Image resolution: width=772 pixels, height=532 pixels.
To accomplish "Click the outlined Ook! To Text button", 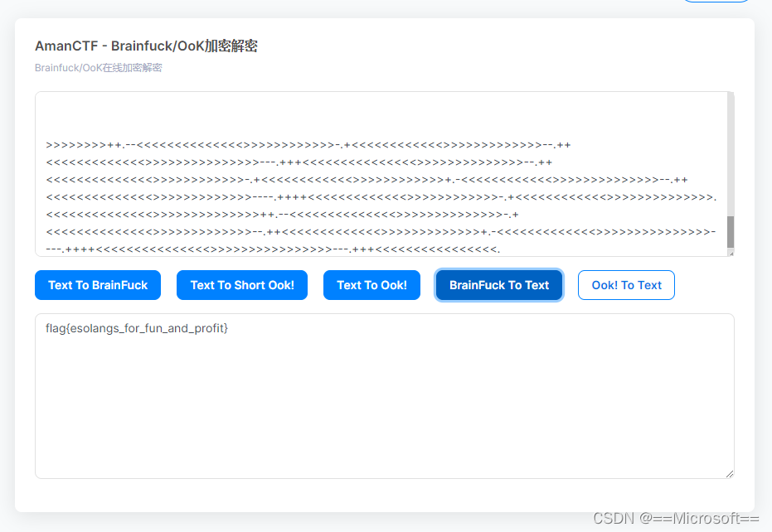I will click(x=626, y=285).
